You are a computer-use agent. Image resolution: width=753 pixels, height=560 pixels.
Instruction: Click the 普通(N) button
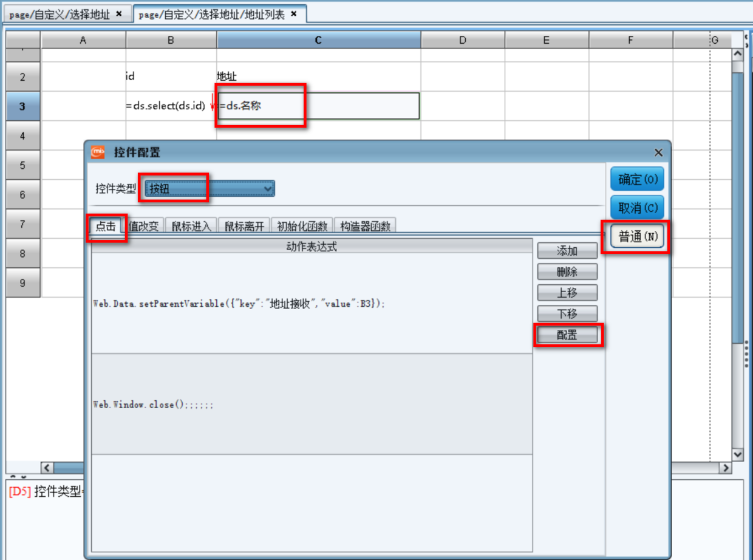coord(638,237)
